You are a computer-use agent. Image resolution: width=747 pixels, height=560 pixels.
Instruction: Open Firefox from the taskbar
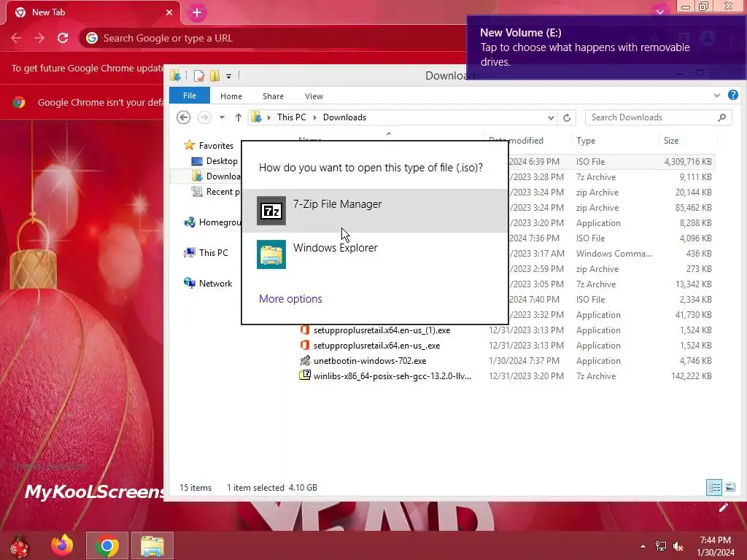(62, 545)
